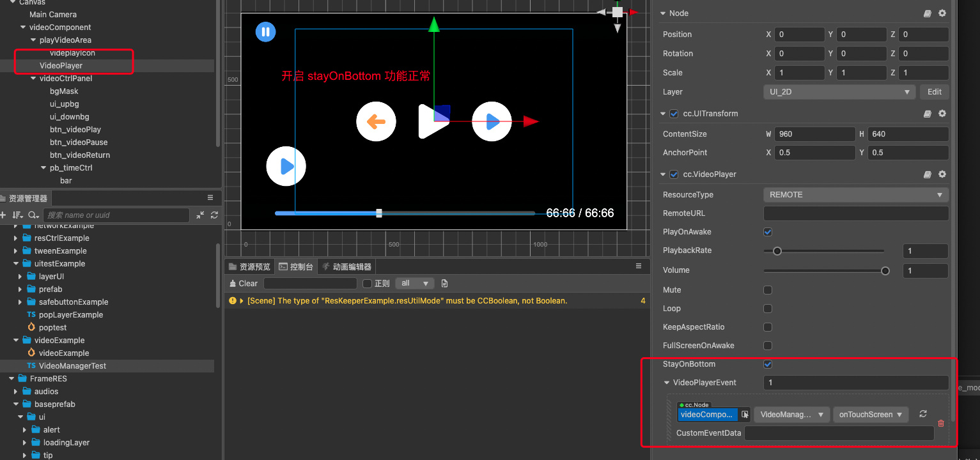Enable the KeepAspectRatio checkbox
The image size is (980, 460).
pos(768,327)
